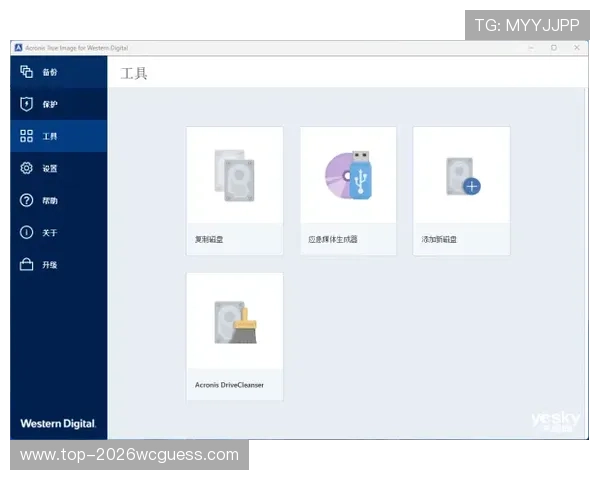The image size is (600, 480).
Task: Select the 帮助 menu label
Action: pyautogui.click(x=50, y=201)
